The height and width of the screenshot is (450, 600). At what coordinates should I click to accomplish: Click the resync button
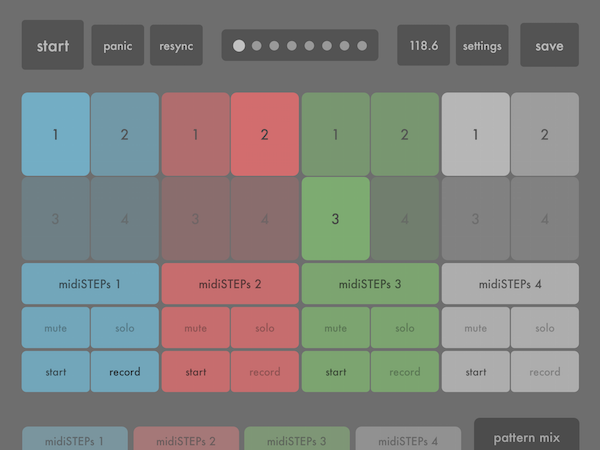(176, 45)
